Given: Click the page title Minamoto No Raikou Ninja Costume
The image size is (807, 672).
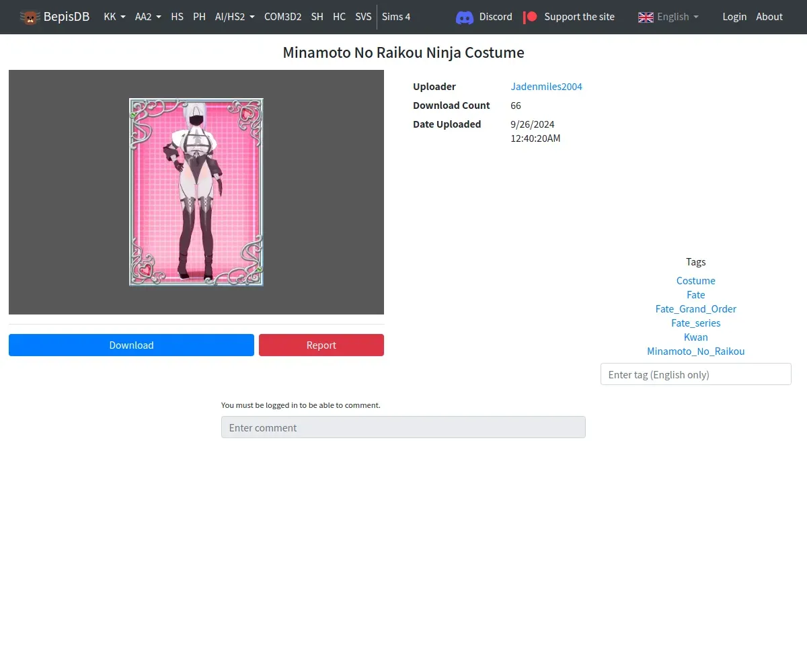Looking at the screenshot, I should click(403, 53).
